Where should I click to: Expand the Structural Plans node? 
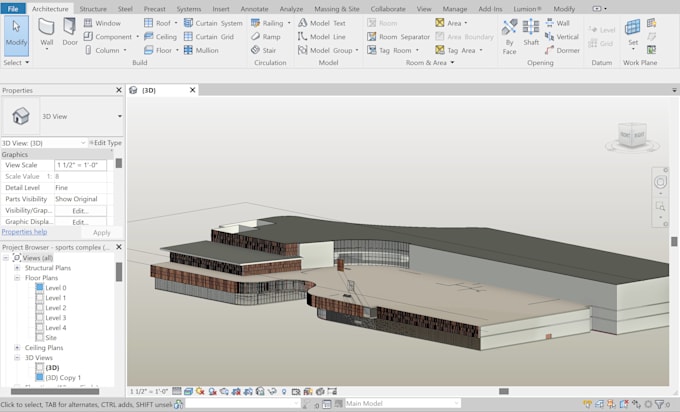[x=17, y=268]
